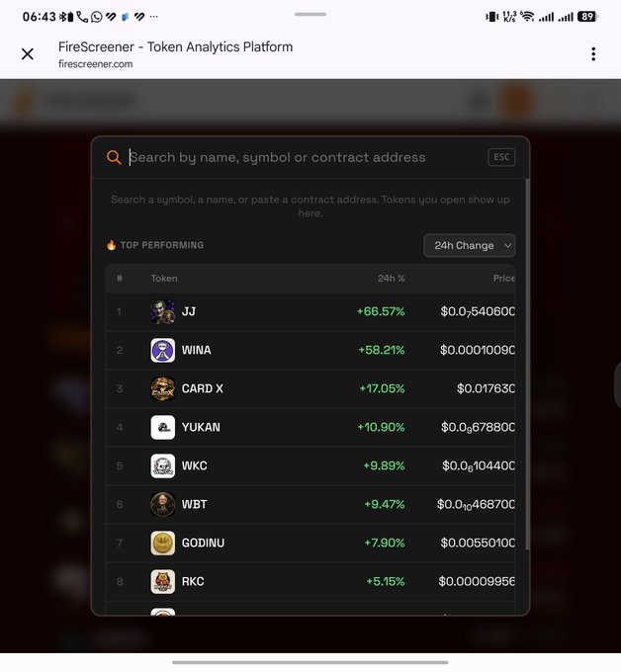This screenshot has width=621, height=672.
Task: Open the JJ token name
Action: pyautogui.click(x=189, y=311)
